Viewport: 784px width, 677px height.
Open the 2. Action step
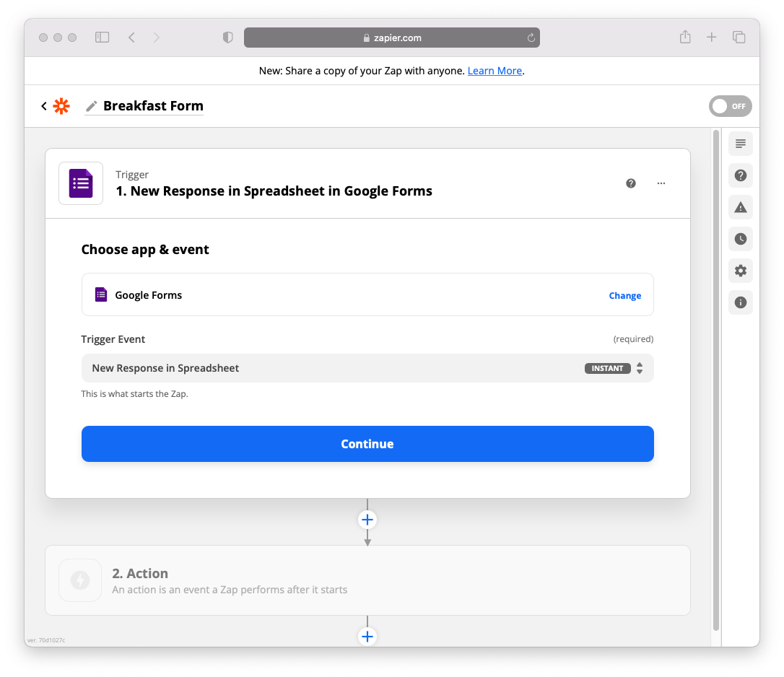pyautogui.click(x=367, y=580)
